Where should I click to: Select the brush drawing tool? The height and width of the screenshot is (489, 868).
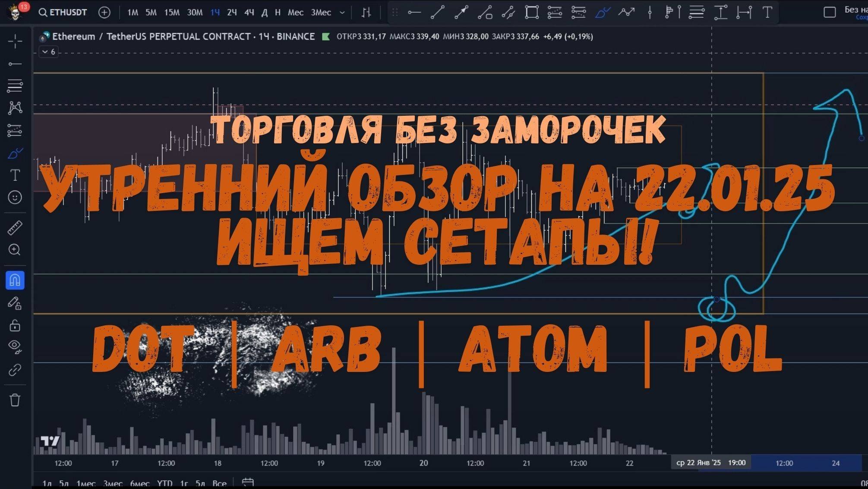click(x=15, y=153)
